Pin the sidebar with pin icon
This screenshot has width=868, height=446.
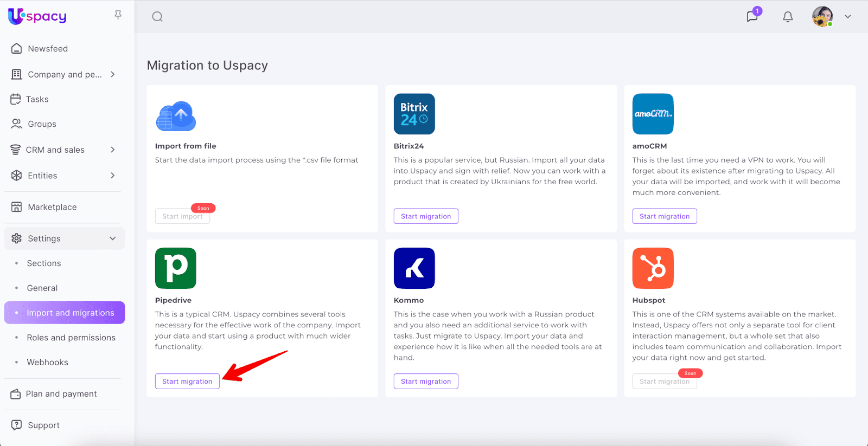(x=118, y=15)
